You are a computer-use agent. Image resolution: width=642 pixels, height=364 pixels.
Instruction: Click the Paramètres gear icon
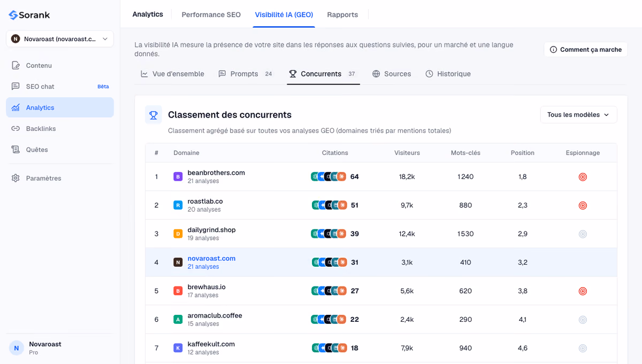point(16,178)
